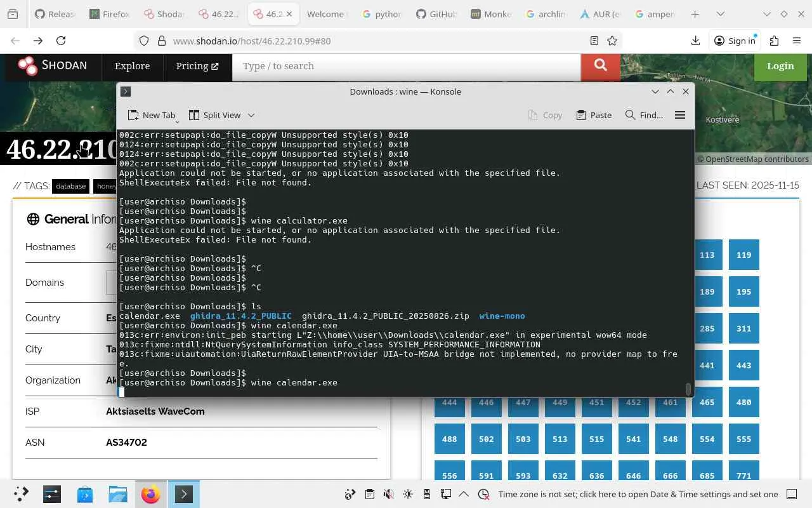The width and height of the screenshot is (812, 508).
Task: List all Firefox tabs dropdown
Action: pos(720,14)
